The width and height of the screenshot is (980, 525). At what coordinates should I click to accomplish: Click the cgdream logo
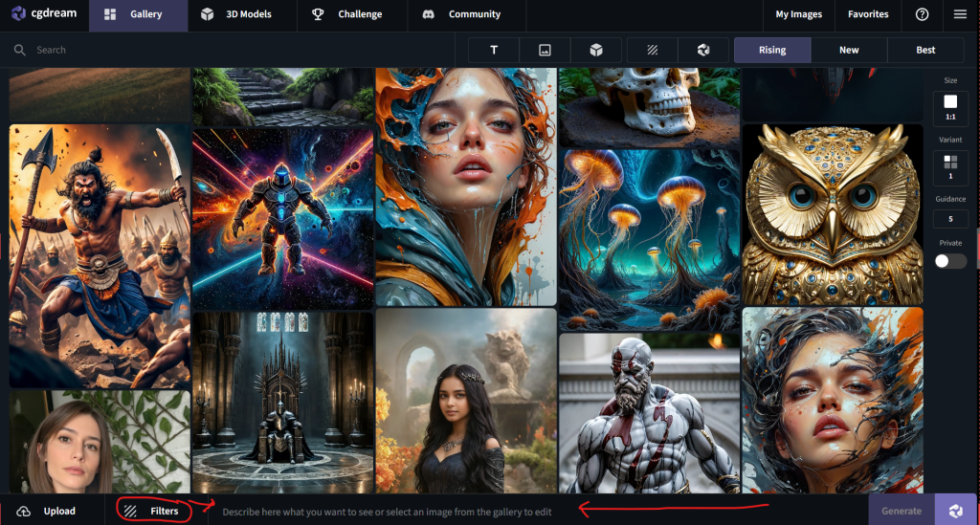click(44, 13)
